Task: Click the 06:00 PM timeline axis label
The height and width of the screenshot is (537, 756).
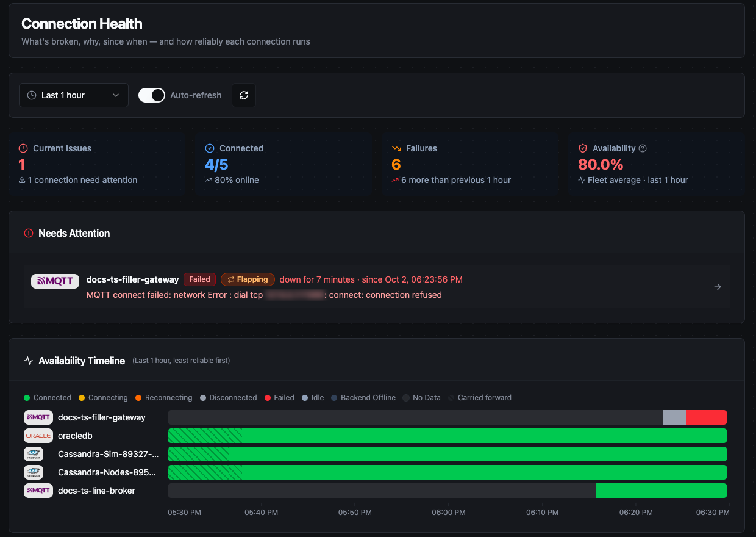Action: (449, 513)
